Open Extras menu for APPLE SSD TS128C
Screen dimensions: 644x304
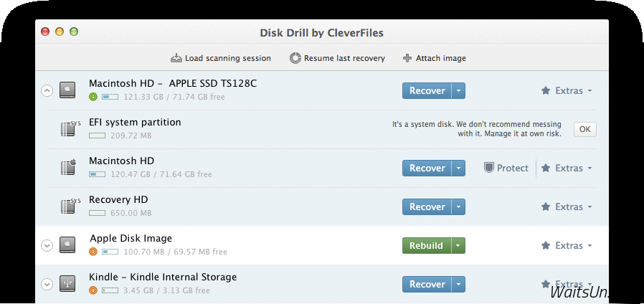pyautogui.click(x=567, y=90)
